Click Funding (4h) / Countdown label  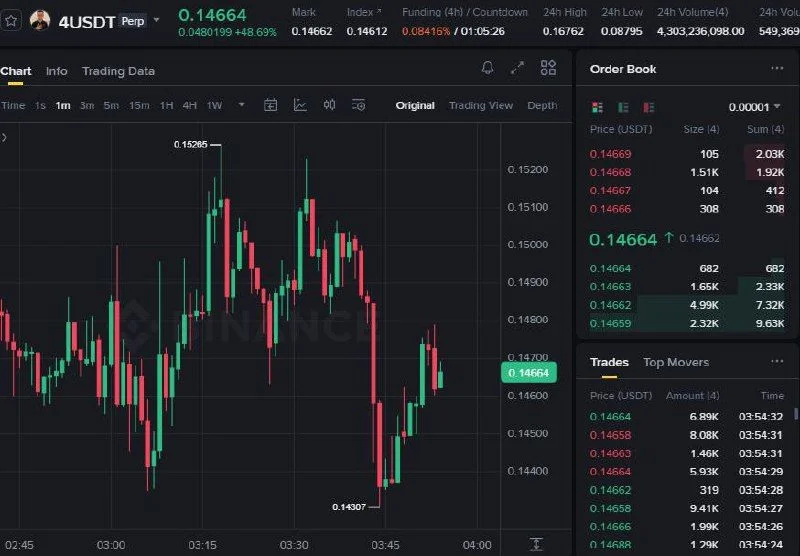465,12
